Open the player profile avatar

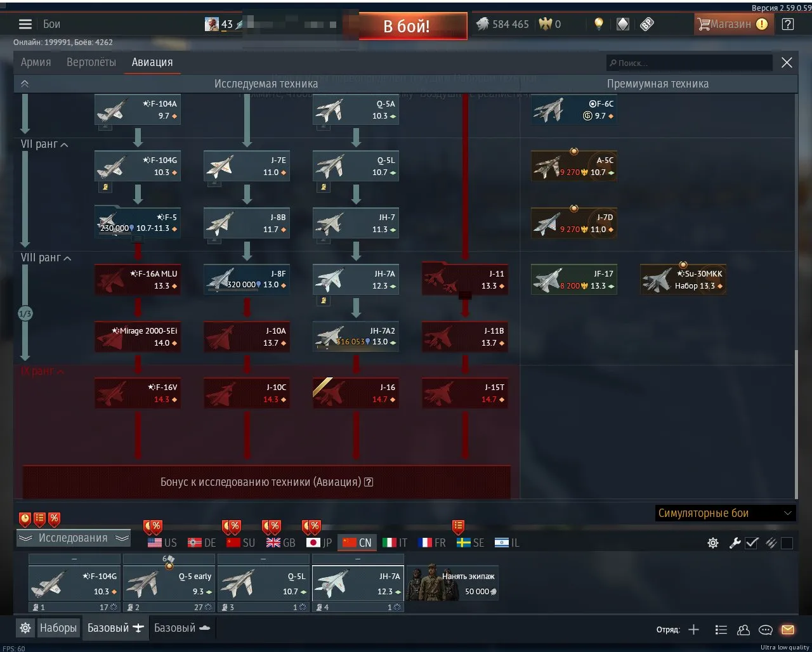click(212, 24)
